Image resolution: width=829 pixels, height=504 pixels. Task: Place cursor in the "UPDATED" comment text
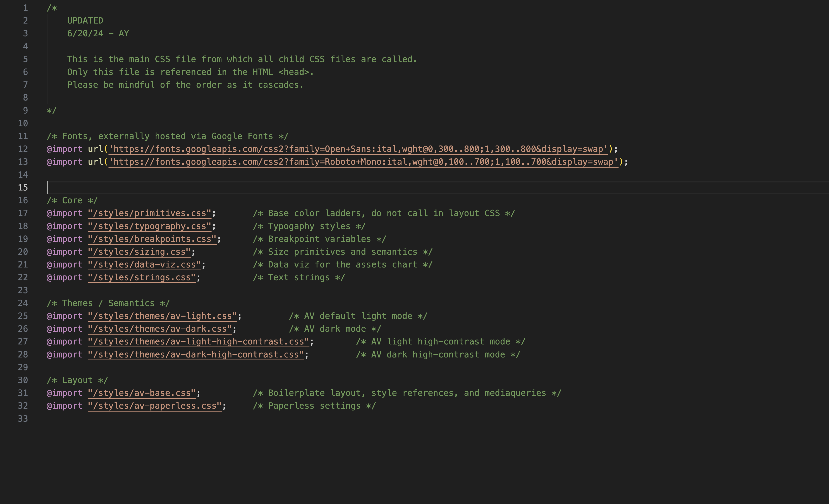[x=85, y=20]
